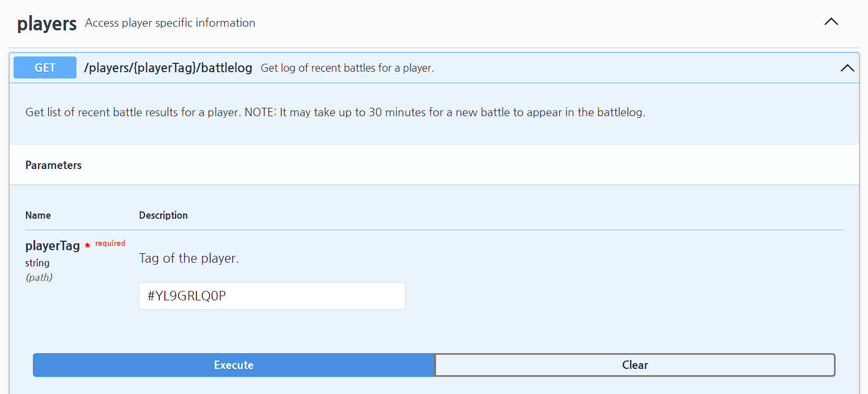This screenshot has width=868, height=394.
Task: Click 'Get log of recent battles' summary
Action: click(x=347, y=68)
